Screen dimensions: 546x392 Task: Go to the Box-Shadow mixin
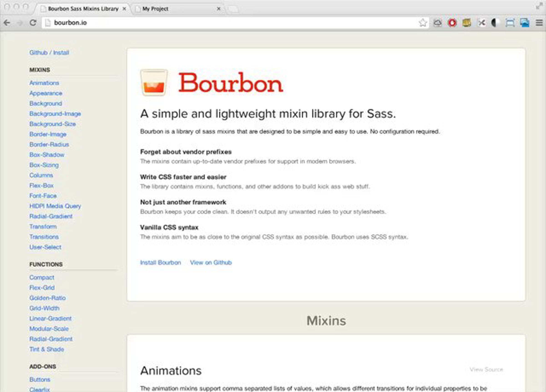[x=47, y=155]
